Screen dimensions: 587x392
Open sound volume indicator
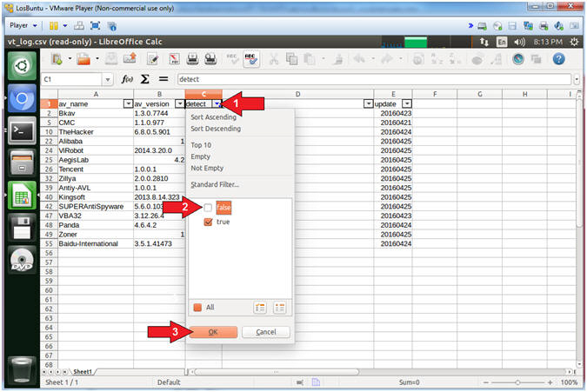coord(519,42)
